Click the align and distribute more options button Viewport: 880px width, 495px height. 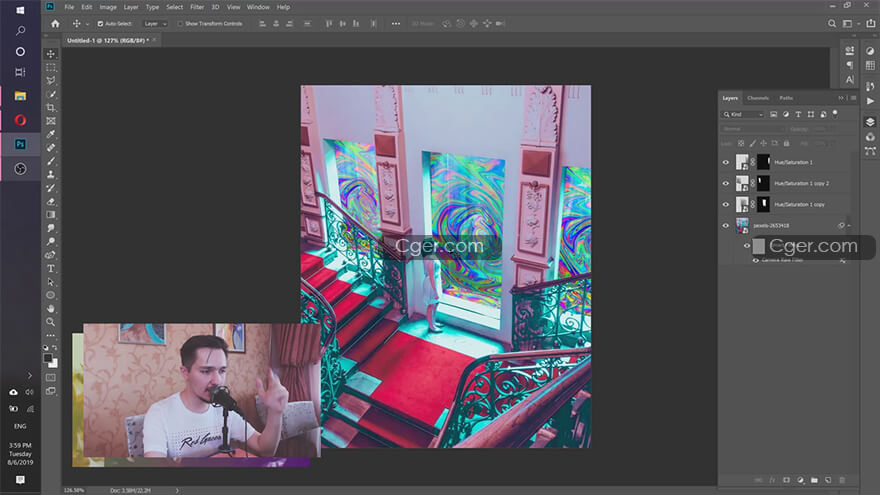point(396,24)
